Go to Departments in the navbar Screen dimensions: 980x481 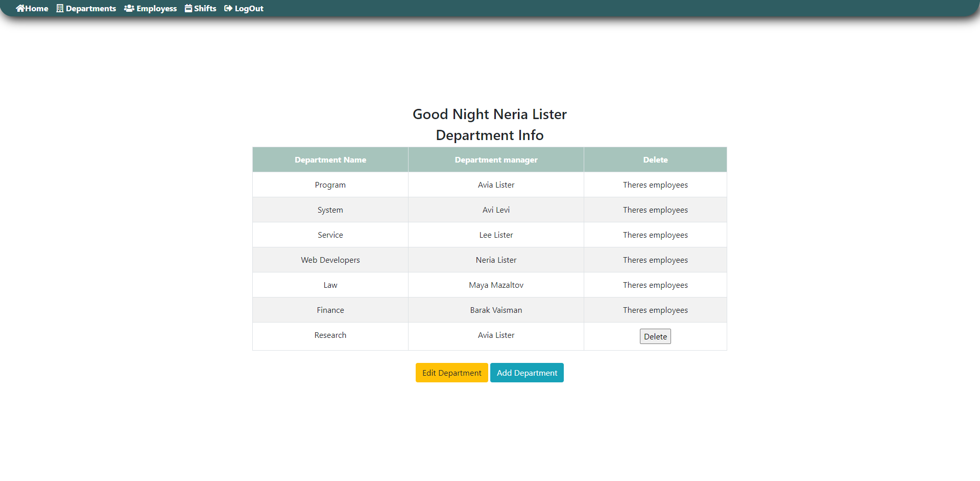click(x=86, y=8)
